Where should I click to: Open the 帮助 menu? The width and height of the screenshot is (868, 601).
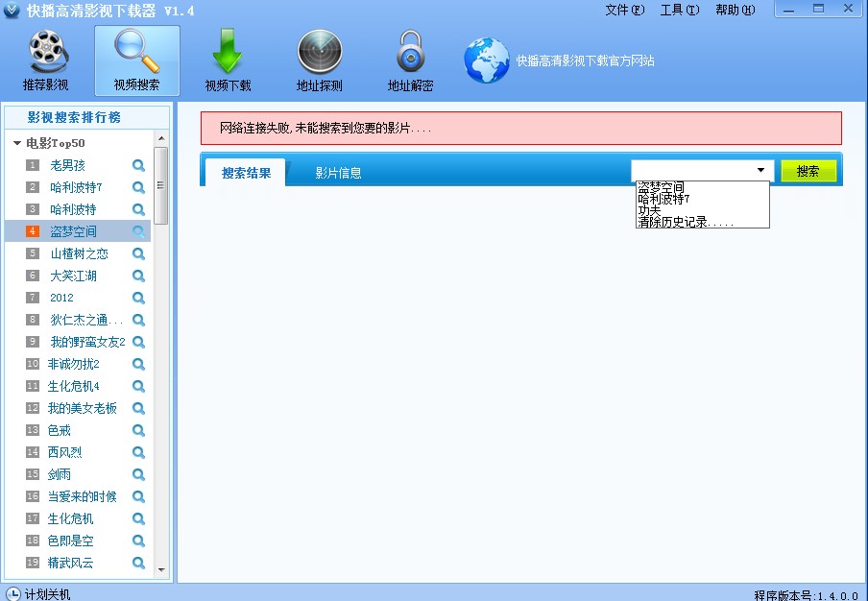(x=733, y=10)
